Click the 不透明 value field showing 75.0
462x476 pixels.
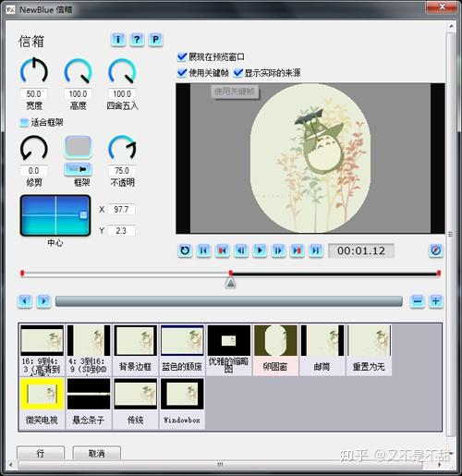click(122, 170)
